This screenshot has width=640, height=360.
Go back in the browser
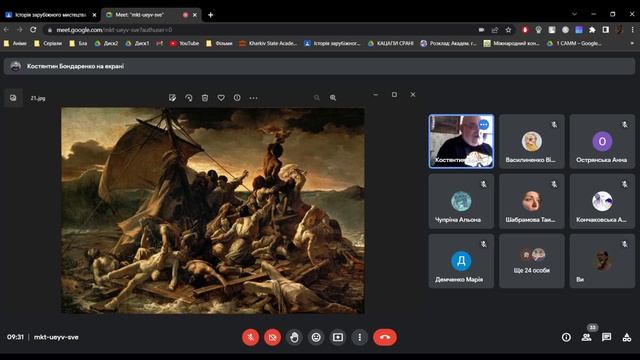point(6,30)
